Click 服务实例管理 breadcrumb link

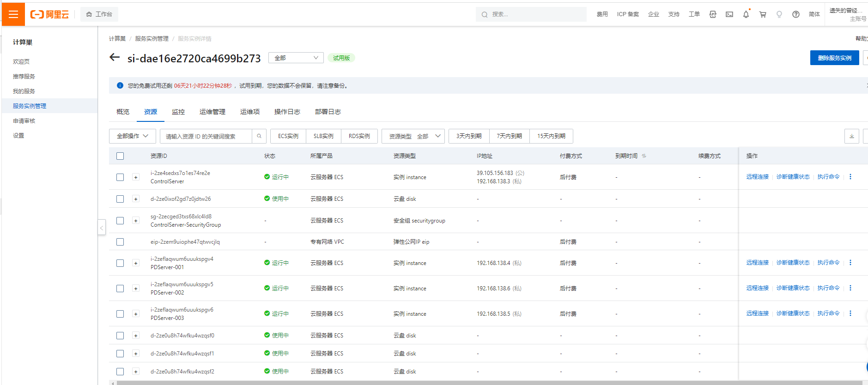coord(152,39)
